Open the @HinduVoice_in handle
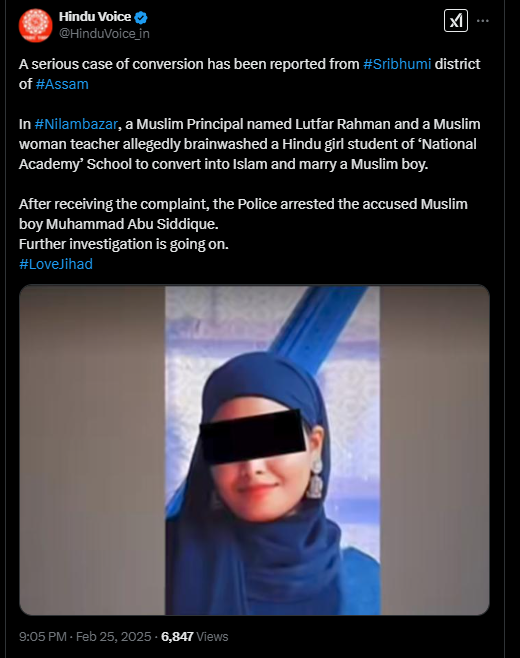 (x=104, y=34)
